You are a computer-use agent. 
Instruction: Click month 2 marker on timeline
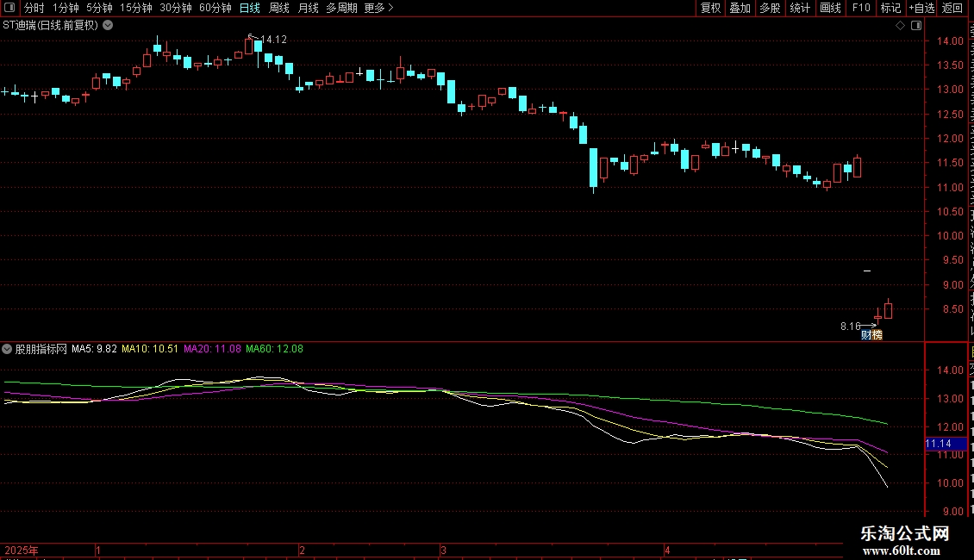[302, 550]
